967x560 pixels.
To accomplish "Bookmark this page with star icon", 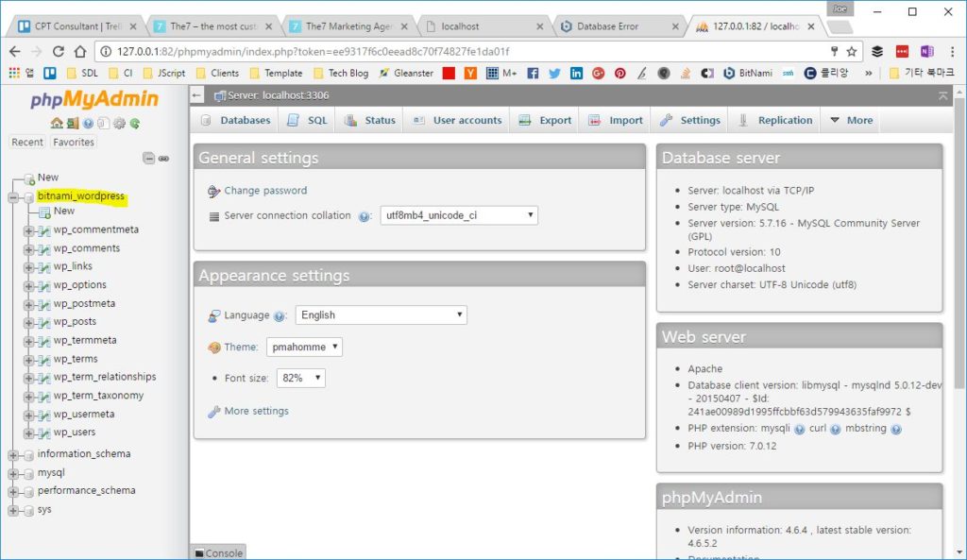I will [x=852, y=51].
